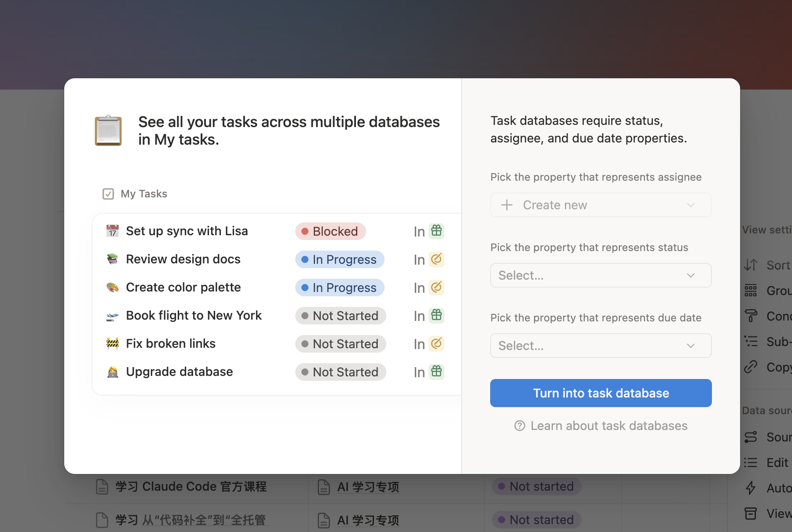Open the 学习 Claude Code 官方课程 page
This screenshot has height=532, width=792.
(x=191, y=487)
